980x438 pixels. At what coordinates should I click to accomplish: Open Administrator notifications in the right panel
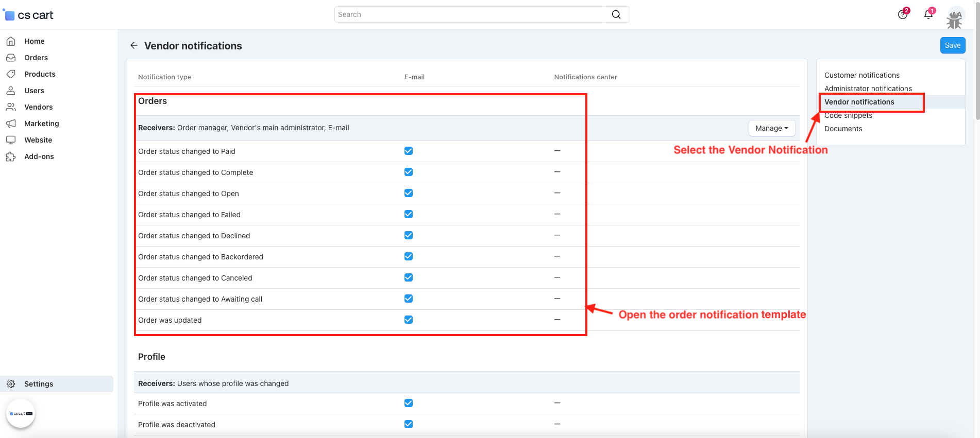tap(868, 89)
